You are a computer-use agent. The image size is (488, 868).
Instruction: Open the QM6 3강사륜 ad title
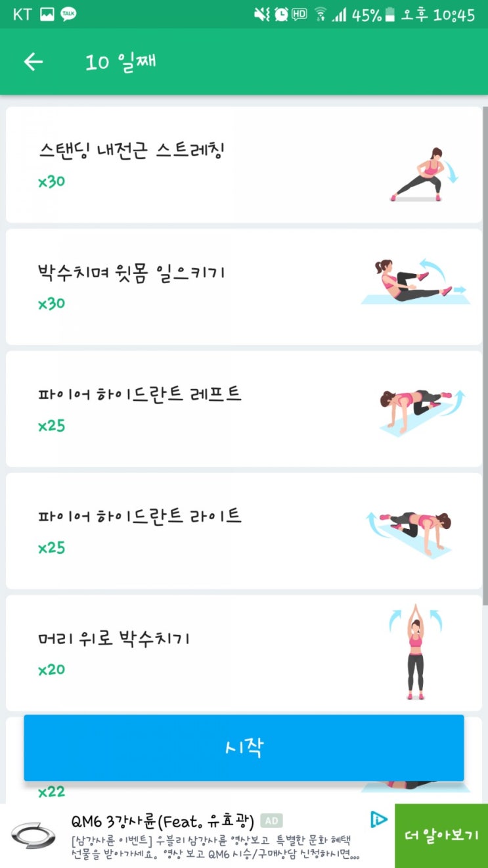click(x=162, y=821)
